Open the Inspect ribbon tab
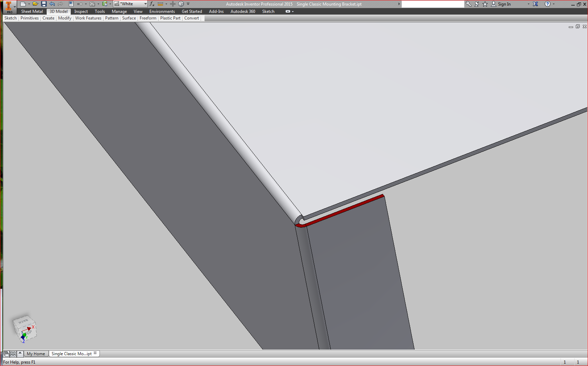Image resolution: width=588 pixels, height=366 pixels. pyautogui.click(x=81, y=12)
